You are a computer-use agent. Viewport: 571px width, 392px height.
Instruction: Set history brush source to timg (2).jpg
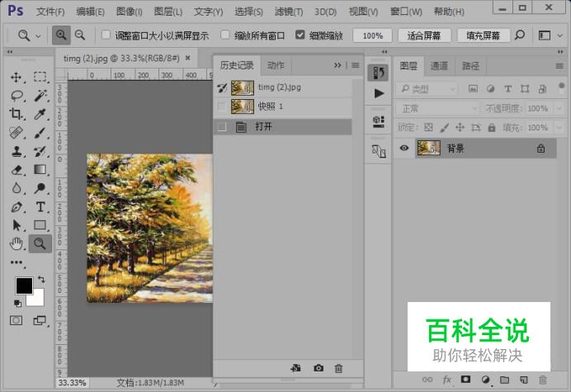click(x=221, y=87)
